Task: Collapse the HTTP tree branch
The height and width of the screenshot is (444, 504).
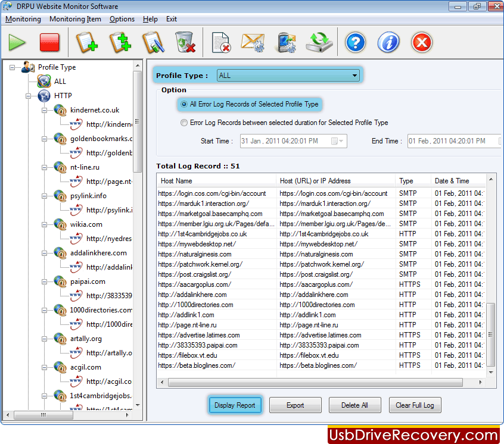Action: coord(28,96)
